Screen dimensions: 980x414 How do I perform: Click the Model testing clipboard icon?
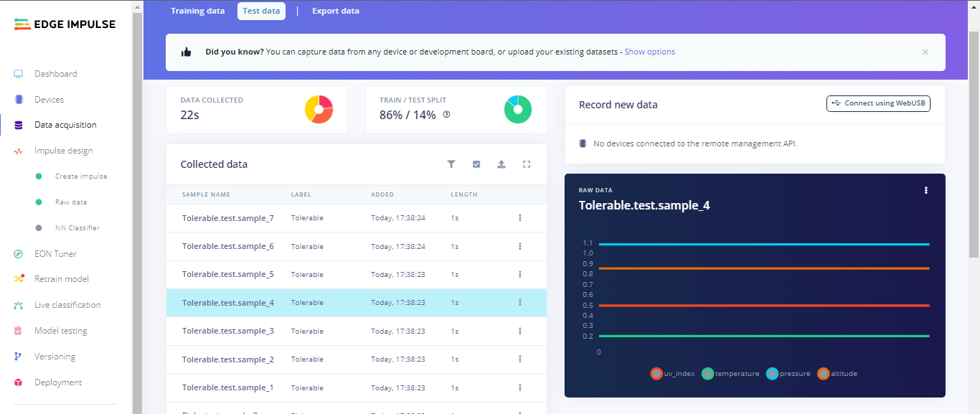click(x=19, y=331)
